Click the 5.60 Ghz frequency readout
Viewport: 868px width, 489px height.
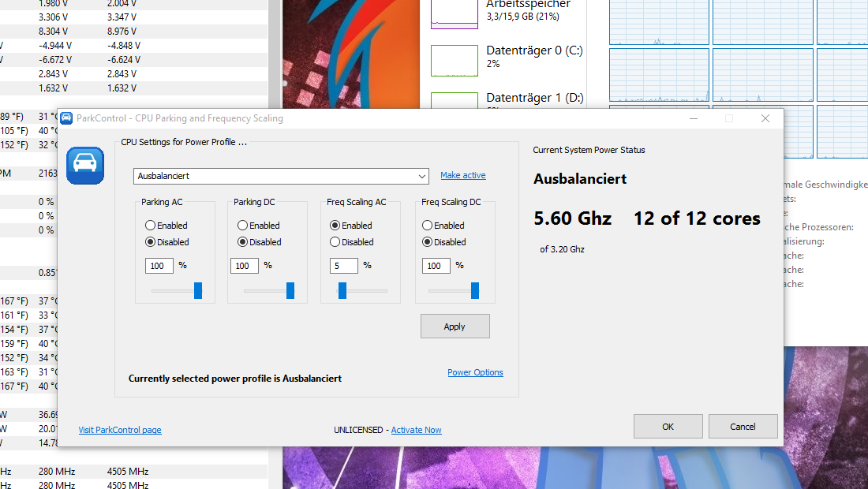pos(572,218)
